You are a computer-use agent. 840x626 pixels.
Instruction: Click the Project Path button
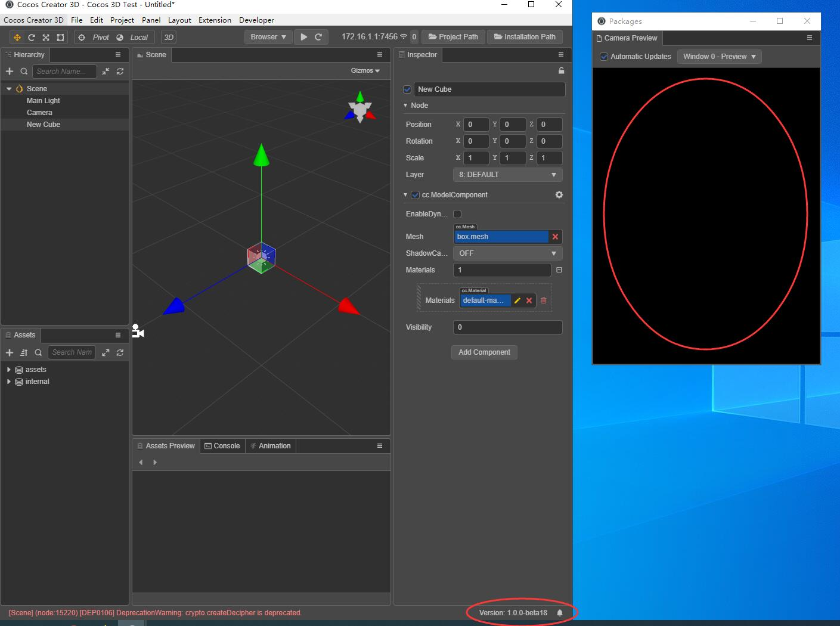pyautogui.click(x=453, y=36)
